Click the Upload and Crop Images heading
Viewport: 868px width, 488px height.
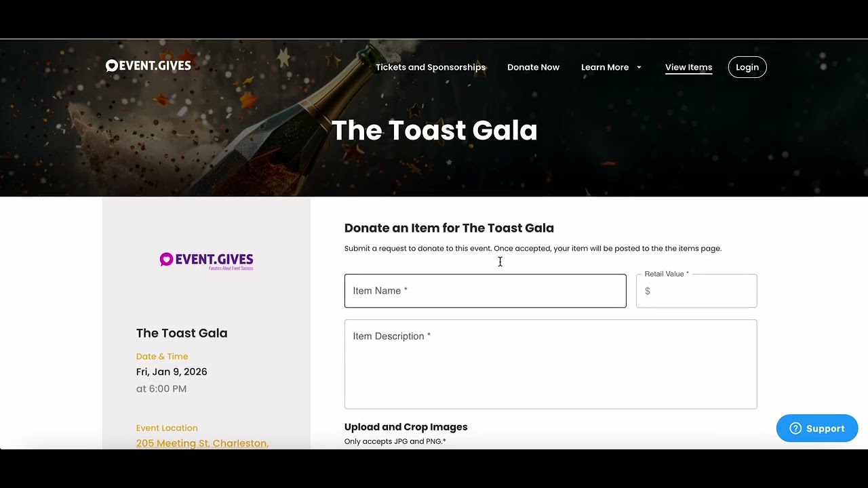point(406,427)
